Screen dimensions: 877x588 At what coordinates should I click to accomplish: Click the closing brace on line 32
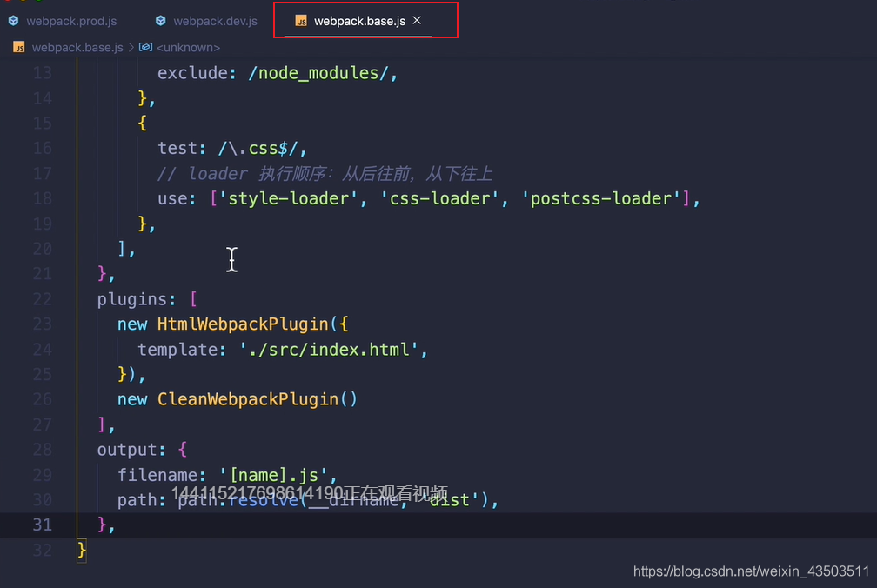pyautogui.click(x=82, y=550)
